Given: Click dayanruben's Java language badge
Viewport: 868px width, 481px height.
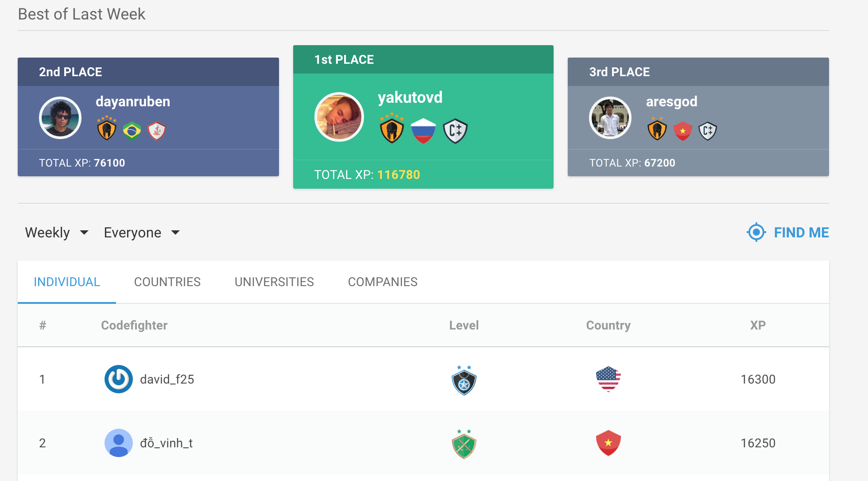Looking at the screenshot, I should pos(157,131).
